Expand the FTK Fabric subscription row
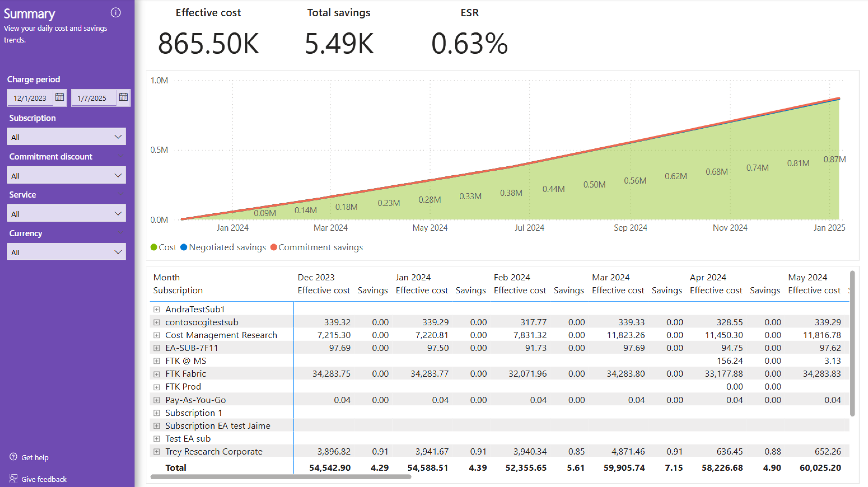The image size is (868, 487). [x=156, y=374]
